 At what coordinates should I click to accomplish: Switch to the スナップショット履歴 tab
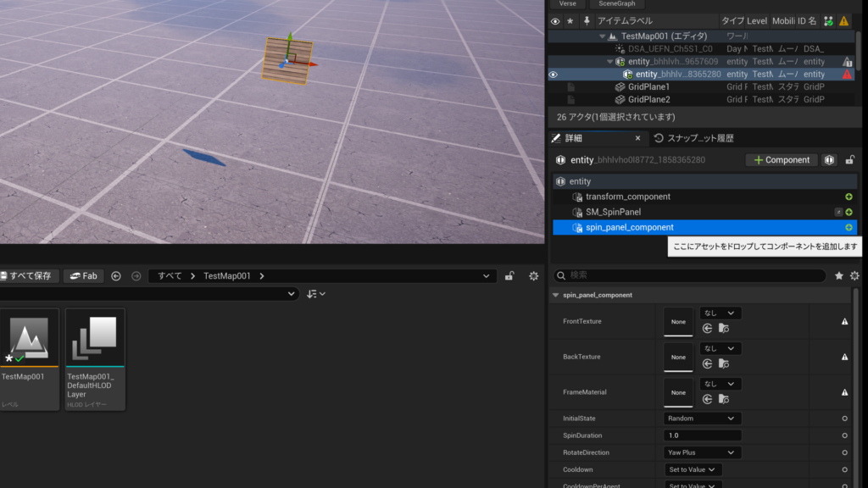click(693, 138)
